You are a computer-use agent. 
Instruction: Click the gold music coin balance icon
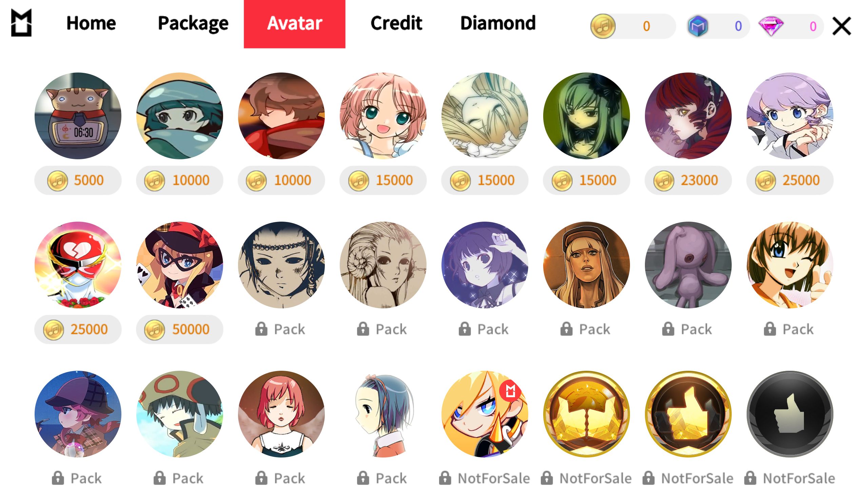[x=603, y=26]
